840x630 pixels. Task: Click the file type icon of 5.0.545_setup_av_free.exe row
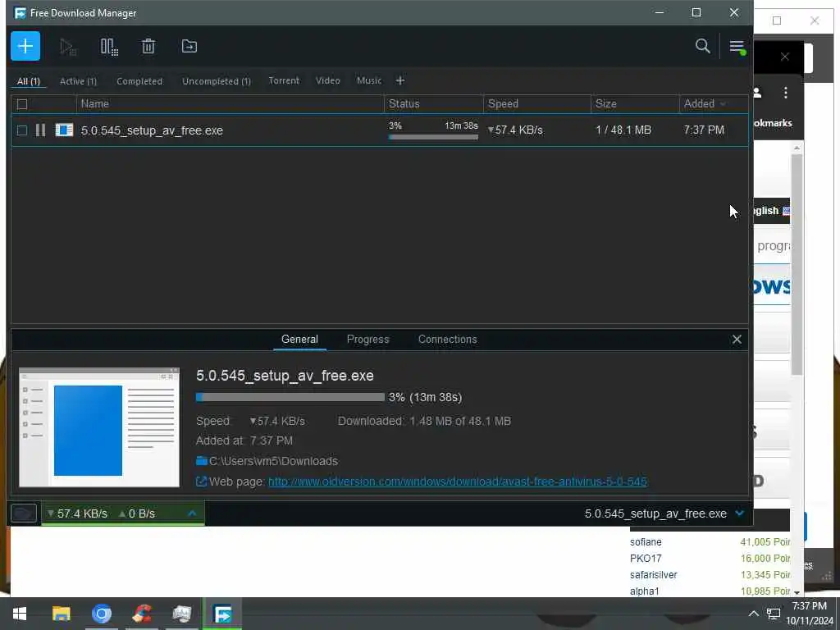pos(64,130)
